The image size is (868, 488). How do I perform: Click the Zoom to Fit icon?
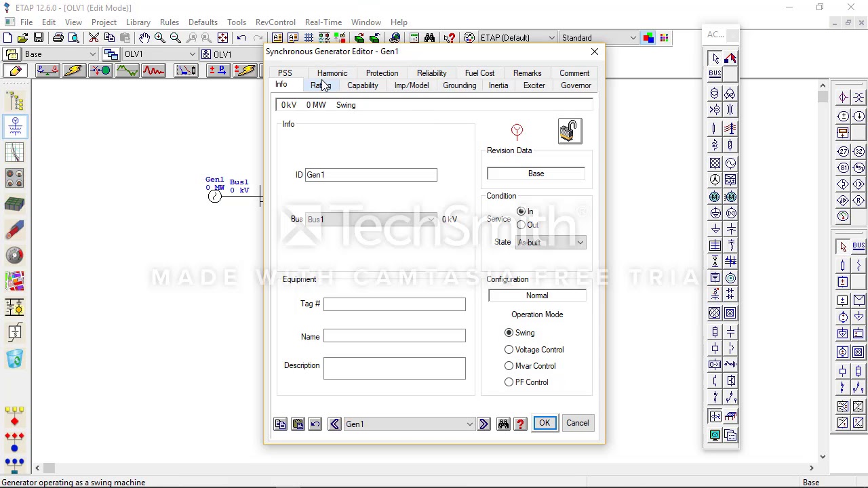(x=222, y=38)
